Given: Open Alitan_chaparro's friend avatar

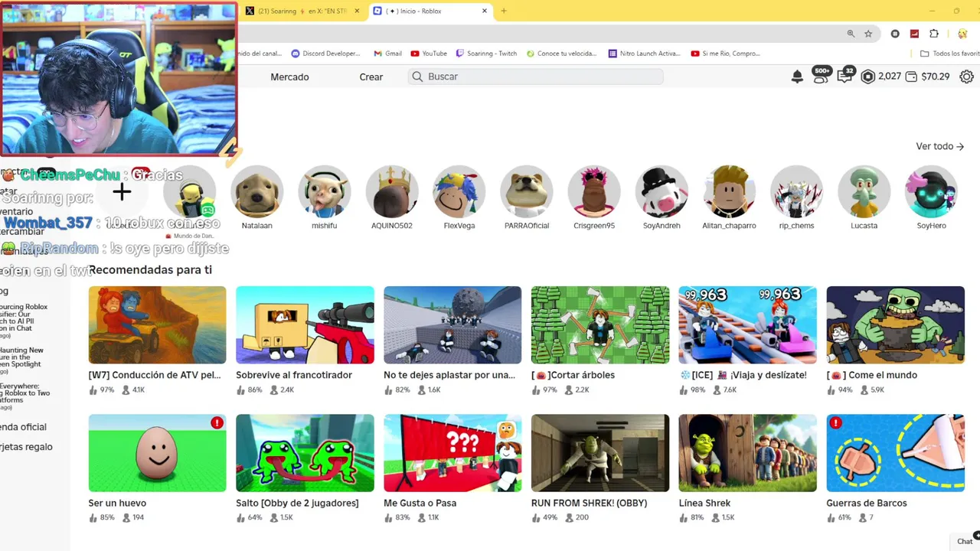Looking at the screenshot, I should (729, 191).
